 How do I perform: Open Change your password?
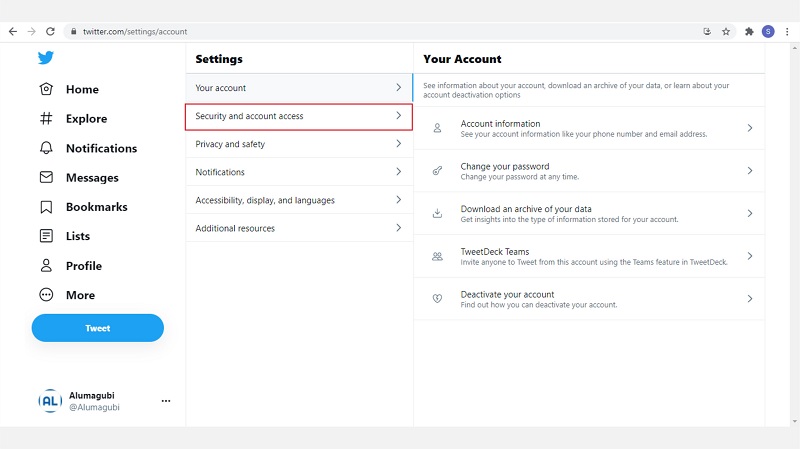589,171
